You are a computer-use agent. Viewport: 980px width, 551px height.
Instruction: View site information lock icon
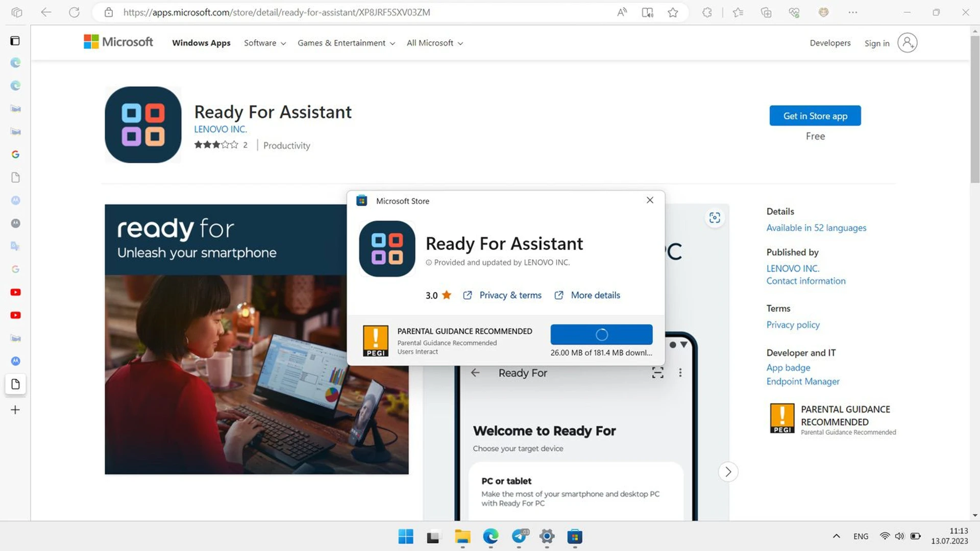pos(109,12)
